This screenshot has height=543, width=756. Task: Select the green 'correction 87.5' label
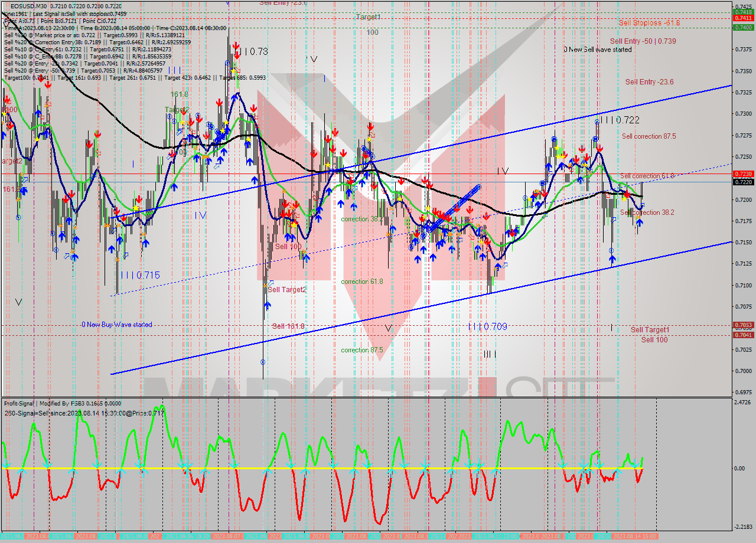[x=361, y=350]
